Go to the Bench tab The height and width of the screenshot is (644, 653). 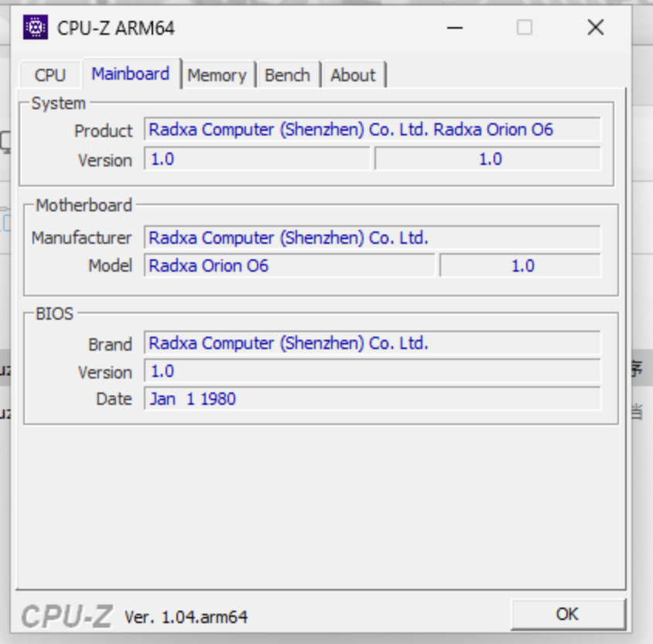click(288, 75)
